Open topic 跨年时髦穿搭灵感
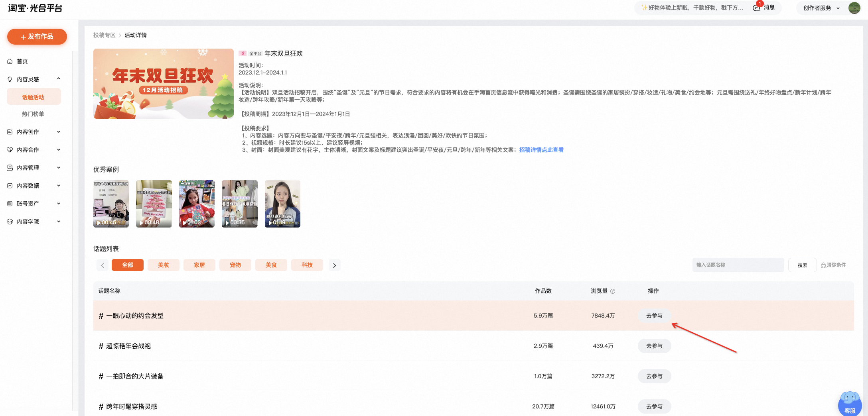The width and height of the screenshot is (868, 416). coord(128,406)
